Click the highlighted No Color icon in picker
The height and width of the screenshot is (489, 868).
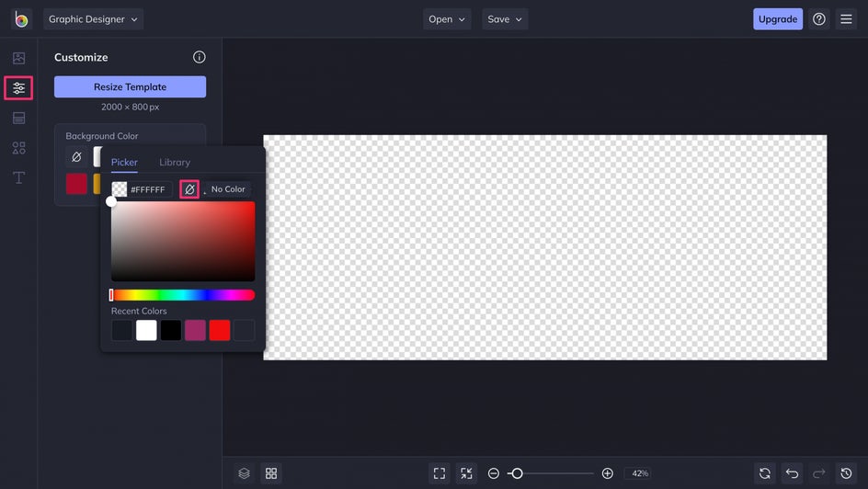(x=189, y=189)
